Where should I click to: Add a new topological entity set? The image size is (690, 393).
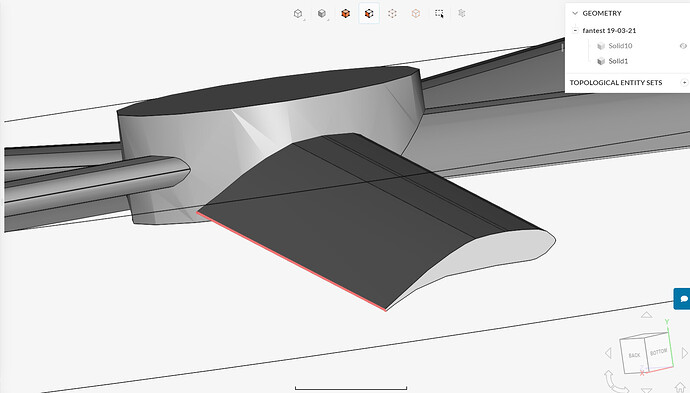click(x=684, y=83)
